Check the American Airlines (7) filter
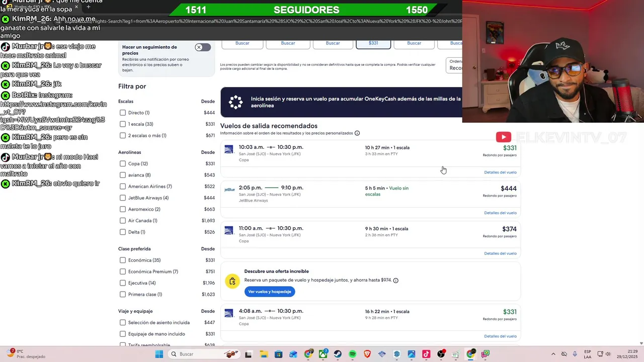 pyautogui.click(x=122, y=187)
